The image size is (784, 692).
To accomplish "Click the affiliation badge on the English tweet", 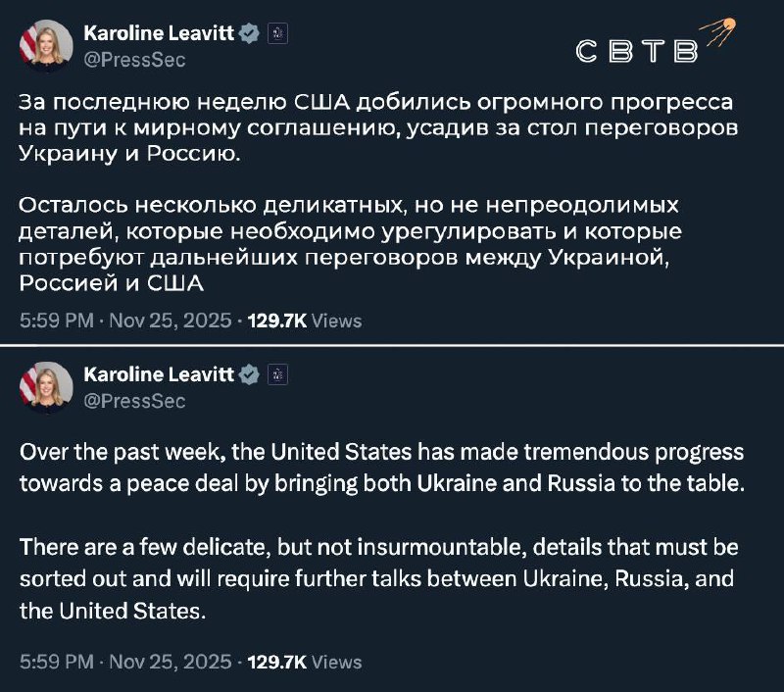I will 278,374.
